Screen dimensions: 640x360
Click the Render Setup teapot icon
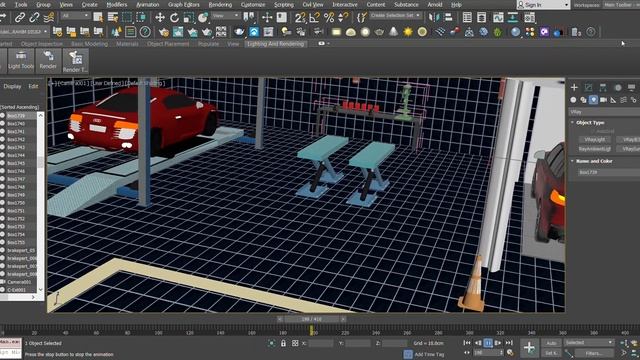(x=164, y=32)
